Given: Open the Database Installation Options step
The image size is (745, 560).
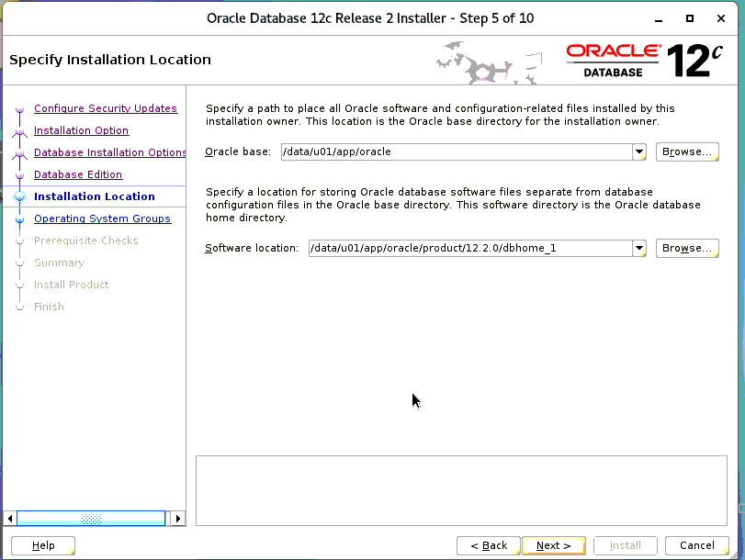Looking at the screenshot, I should 109,152.
